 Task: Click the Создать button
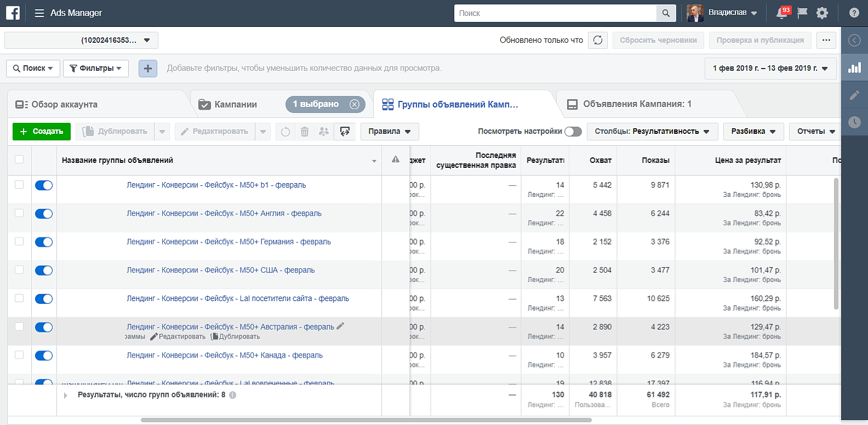click(42, 132)
